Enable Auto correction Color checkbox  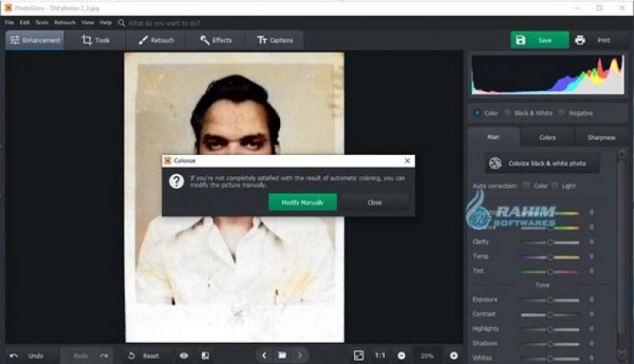coord(526,186)
